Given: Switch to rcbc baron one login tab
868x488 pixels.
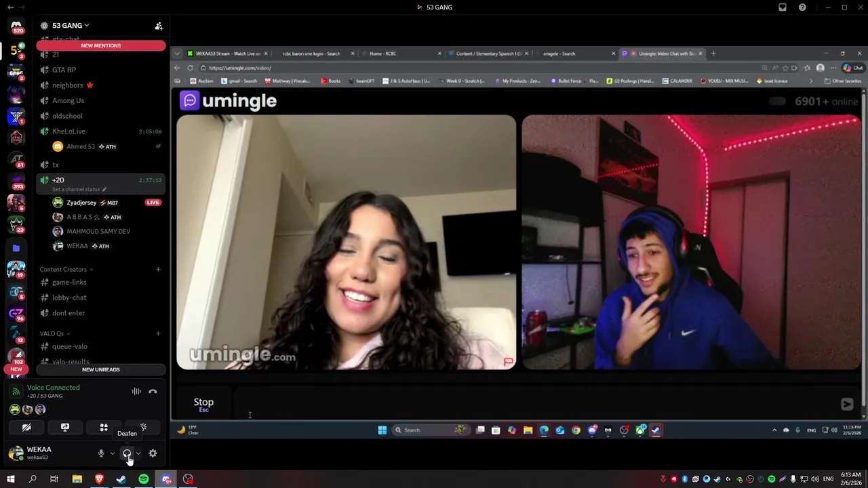Looking at the screenshot, I should pos(312,54).
